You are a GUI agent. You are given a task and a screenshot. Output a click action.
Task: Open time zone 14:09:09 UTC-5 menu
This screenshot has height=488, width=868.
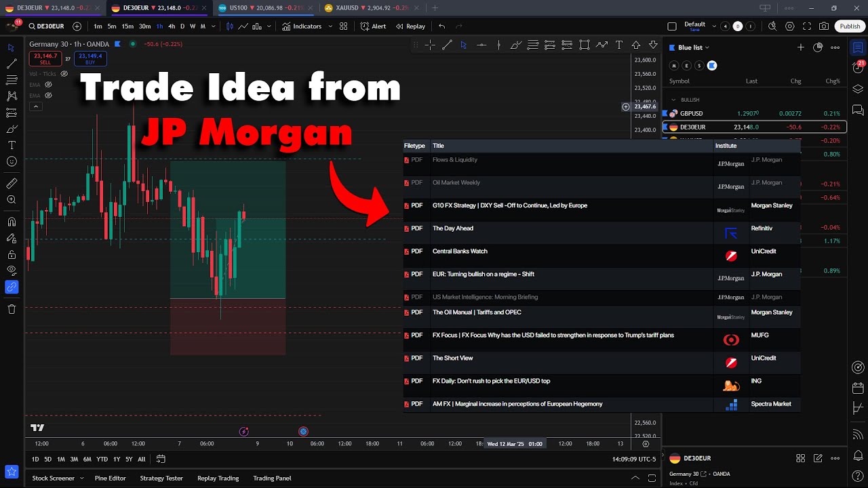coord(633,459)
